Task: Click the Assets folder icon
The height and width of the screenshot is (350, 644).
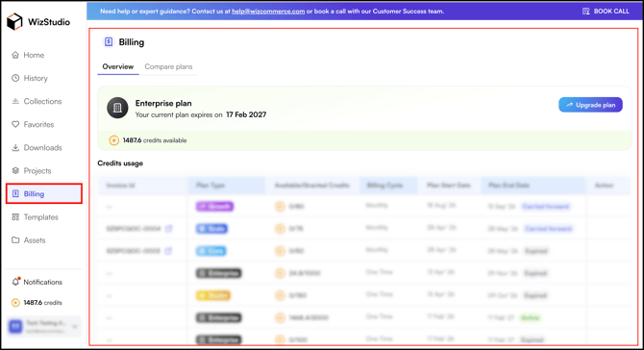Action: point(15,240)
